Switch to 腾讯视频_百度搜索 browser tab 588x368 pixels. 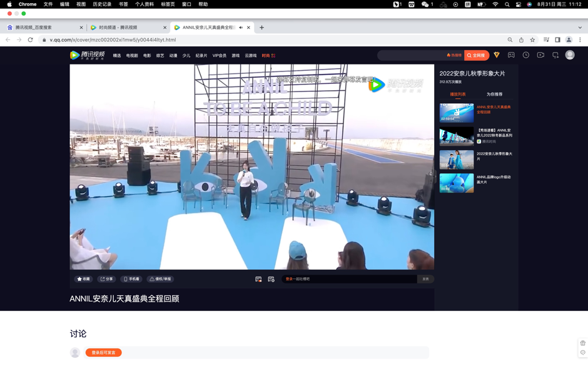[x=45, y=28]
